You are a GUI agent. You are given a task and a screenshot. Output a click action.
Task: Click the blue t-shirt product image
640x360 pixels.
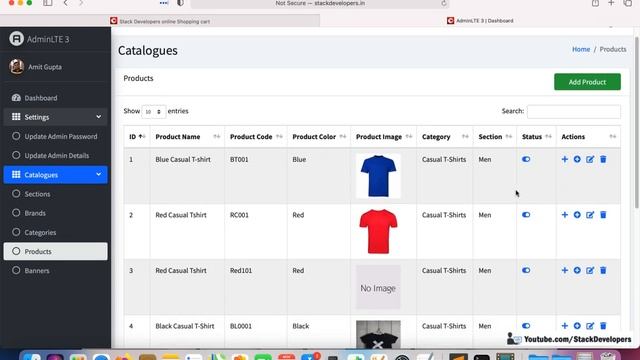[x=378, y=176]
